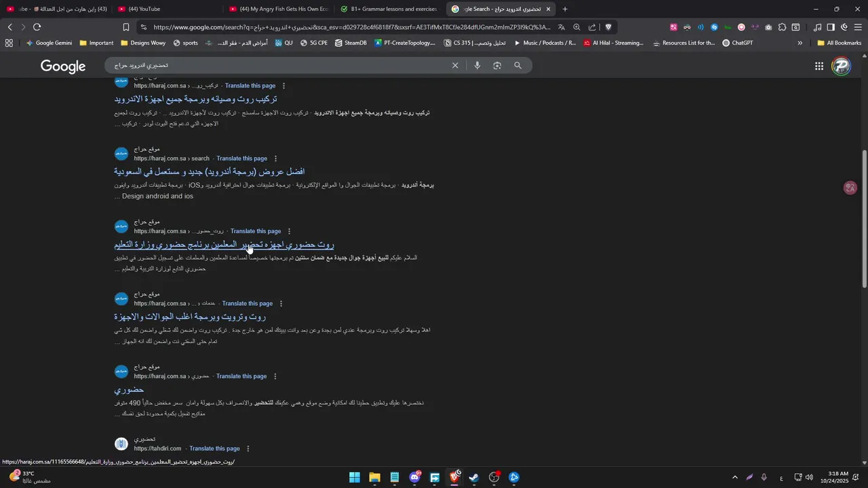Open the Google account profile avatar
Viewport: 868px width, 488px height.
842,66
